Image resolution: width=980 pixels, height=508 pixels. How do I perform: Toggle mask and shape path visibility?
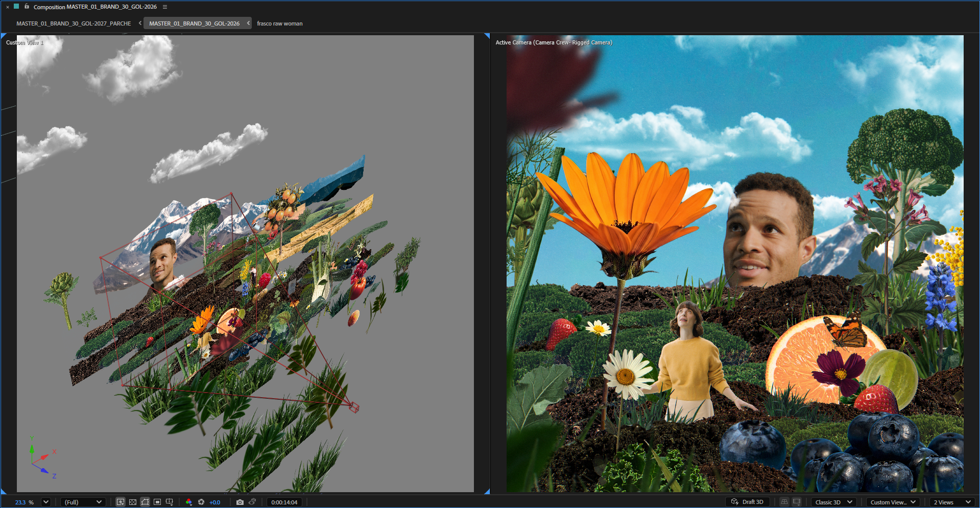tap(145, 502)
